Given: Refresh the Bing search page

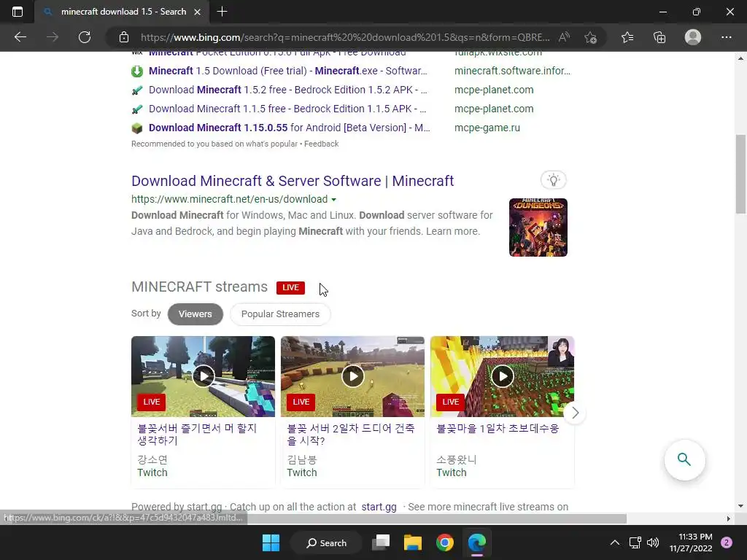Looking at the screenshot, I should [85, 37].
